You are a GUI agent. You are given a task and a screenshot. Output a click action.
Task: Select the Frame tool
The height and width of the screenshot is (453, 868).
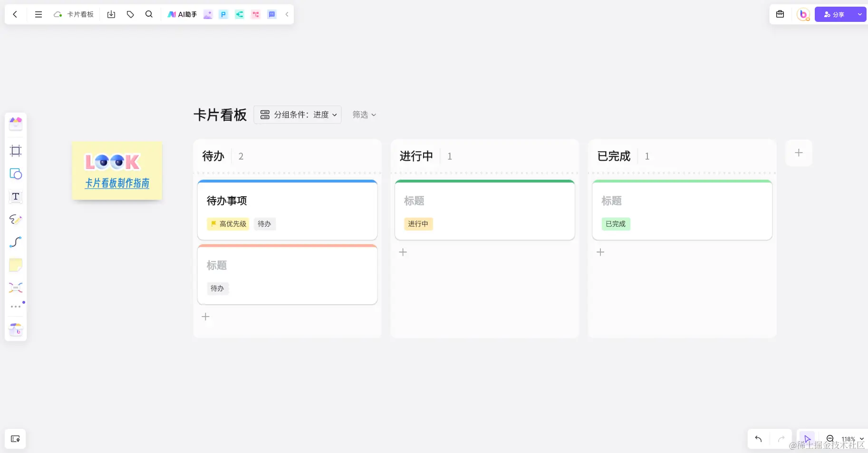pos(16,151)
